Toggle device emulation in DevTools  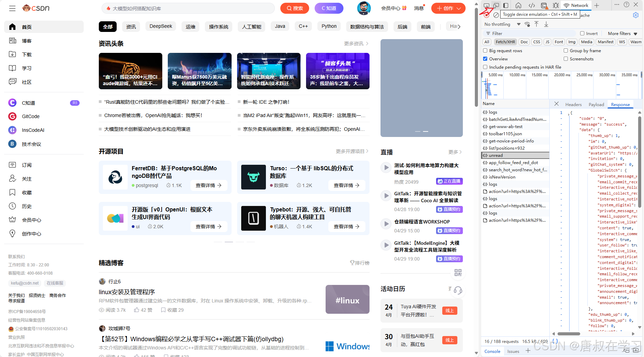[x=496, y=5]
